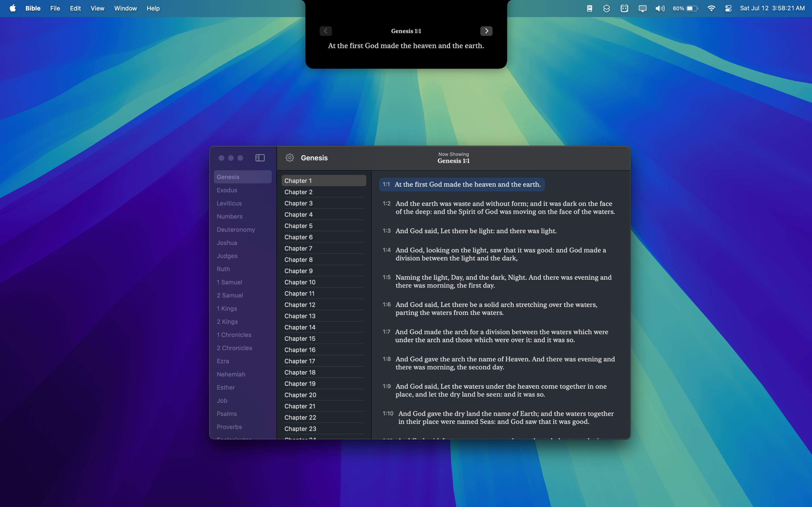This screenshot has height=507, width=812.
Task: Select the Psalms book
Action: (227, 414)
